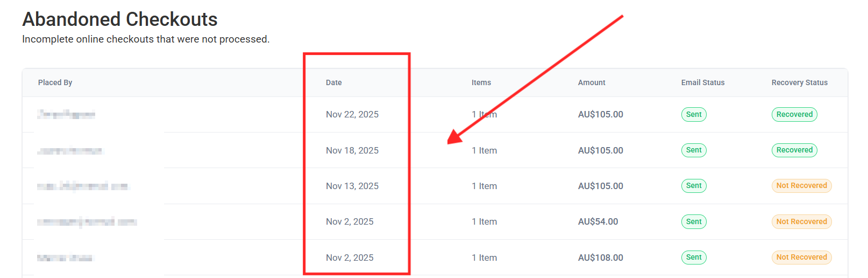Click Not Recovered badge for Nov 13 checkout

click(801, 185)
